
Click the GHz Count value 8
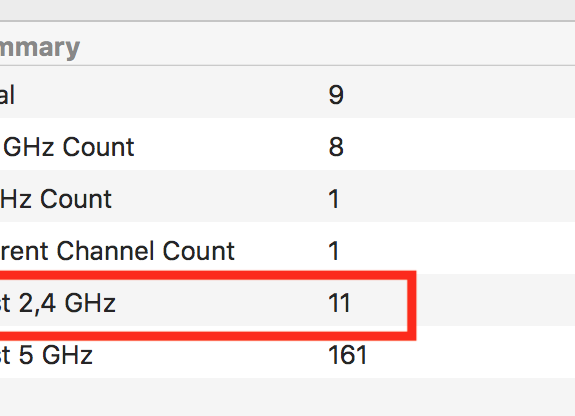coord(336,147)
